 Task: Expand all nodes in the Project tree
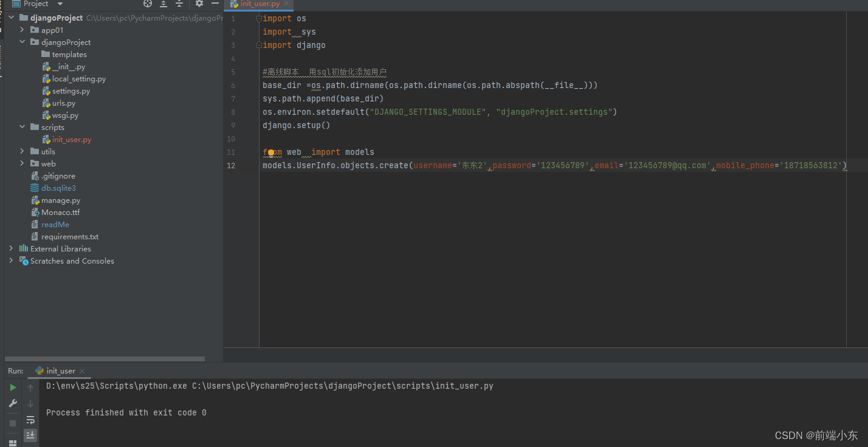pyautogui.click(x=162, y=4)
